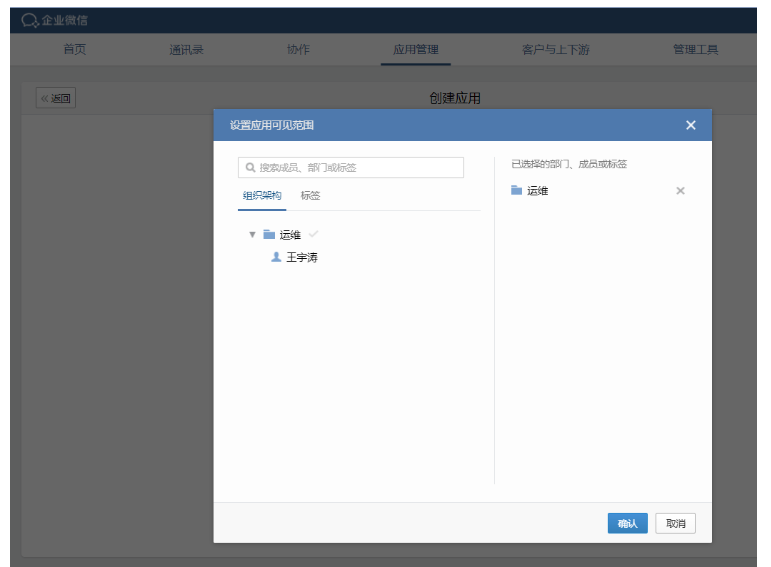
Task: Click the 企业微信 logo icon
Action: 30,20
